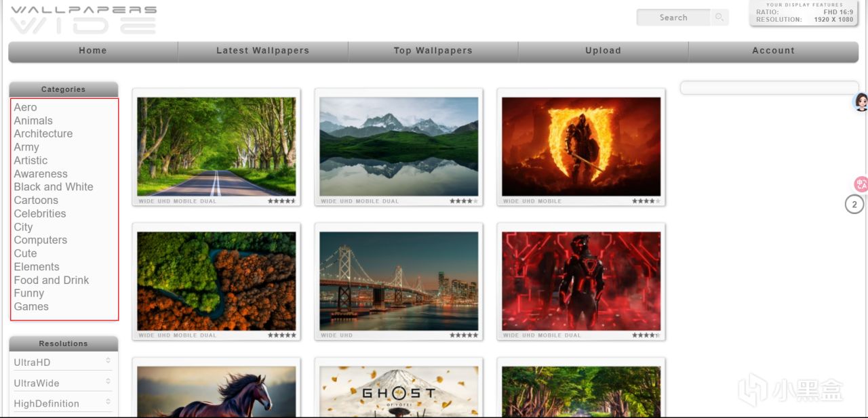Click the display RESOLUTION 1920 X 1080 text
This screenshot has width=868, height=418.
click(x=805, y=20)
